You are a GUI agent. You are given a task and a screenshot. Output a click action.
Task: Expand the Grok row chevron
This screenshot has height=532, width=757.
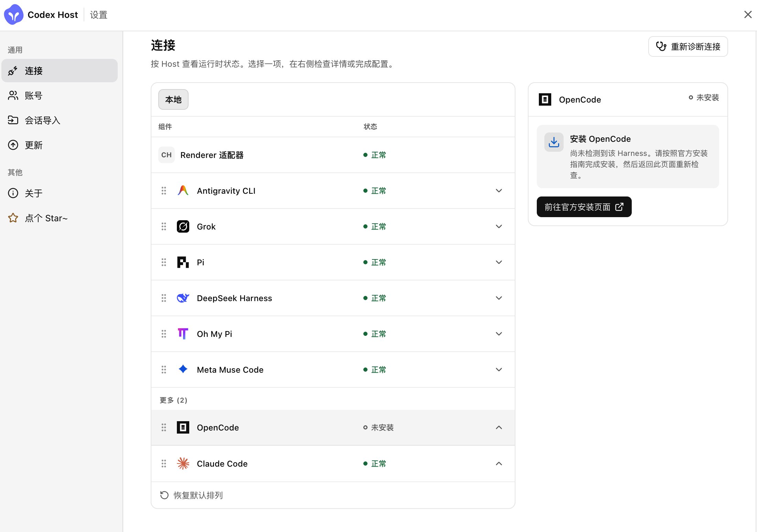pos(499,226)
